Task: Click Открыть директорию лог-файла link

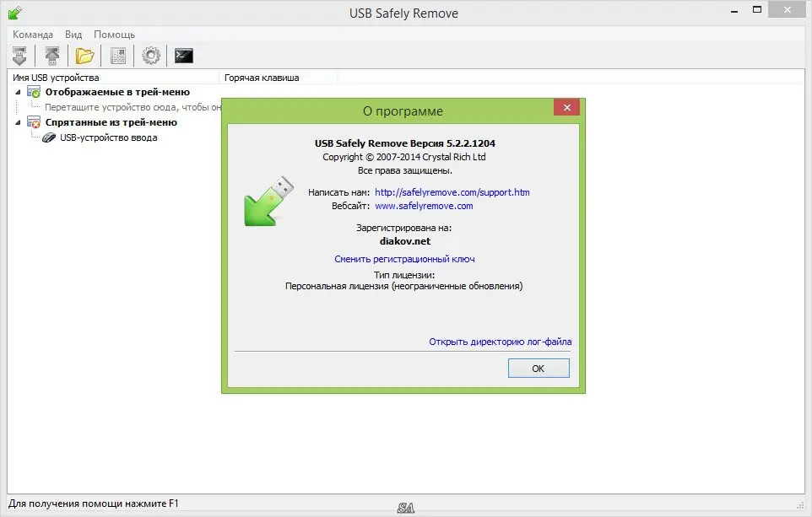Action: tap(501, 342)
